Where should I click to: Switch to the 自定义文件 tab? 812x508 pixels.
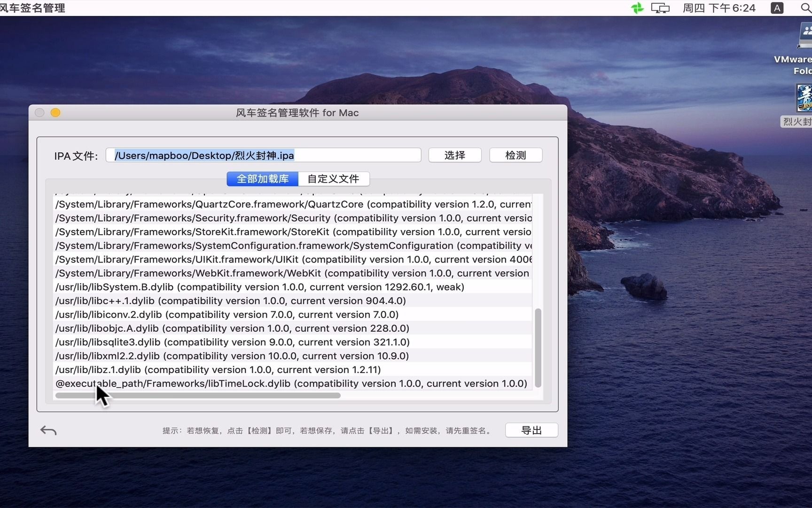click(333, 179)
